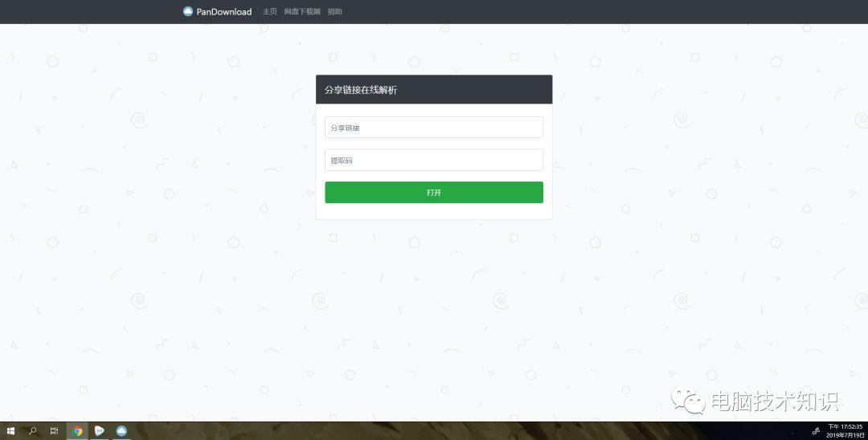Click the PanDownload cloud logo icon
Image resolution: width=868 pixels, height=440 pixels.
click(x=187, y=11)
